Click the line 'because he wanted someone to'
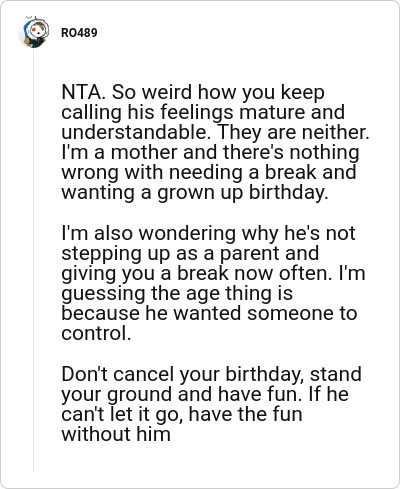The width and height of the screenshot is (400, 489). pyautogui.click(x=209, y=314)
